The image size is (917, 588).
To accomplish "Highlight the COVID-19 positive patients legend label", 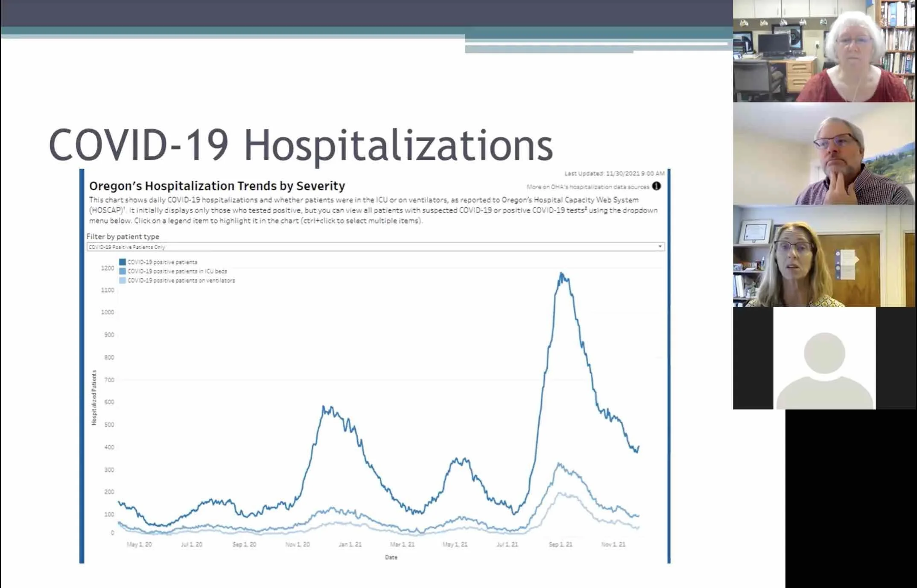I will tap(162, 262).
